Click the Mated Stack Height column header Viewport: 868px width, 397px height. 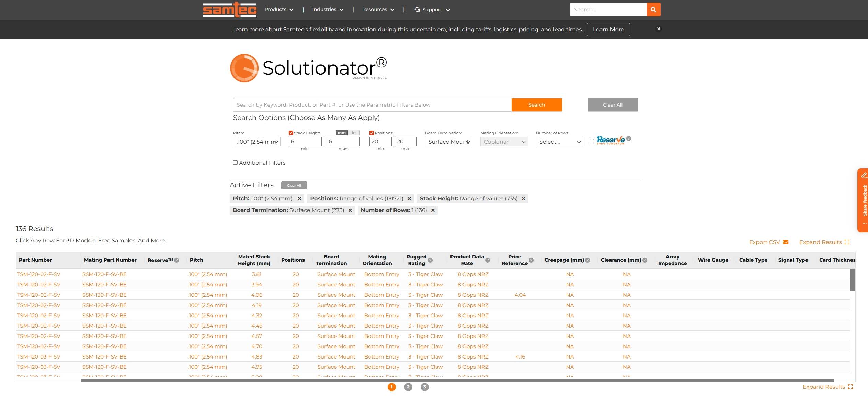(x=254, y=260)
